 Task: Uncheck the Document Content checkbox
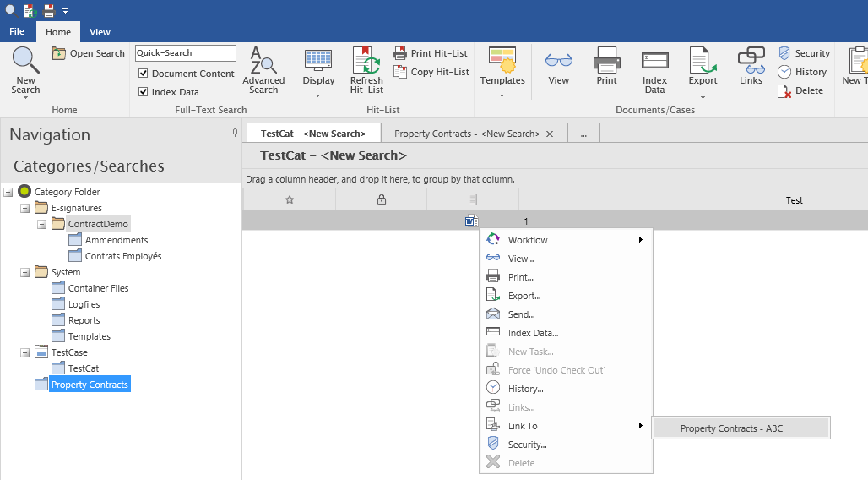click(143, 74)
